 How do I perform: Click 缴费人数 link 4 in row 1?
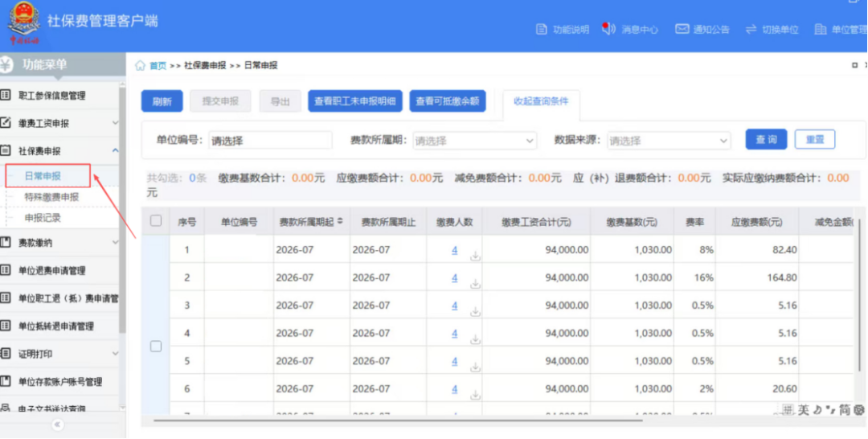click(x=454, y=250)
